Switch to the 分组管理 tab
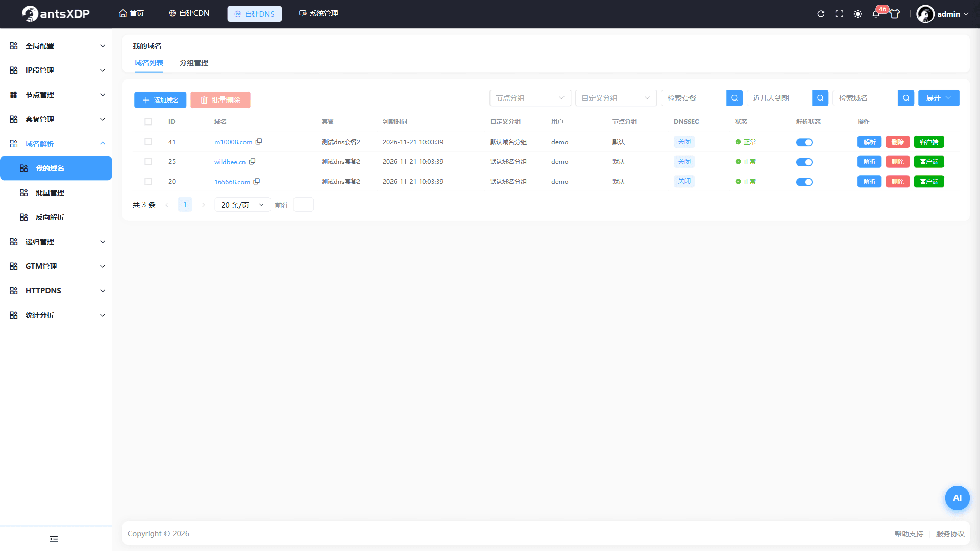Screen dimensions: 980x551 coord(194,63)
